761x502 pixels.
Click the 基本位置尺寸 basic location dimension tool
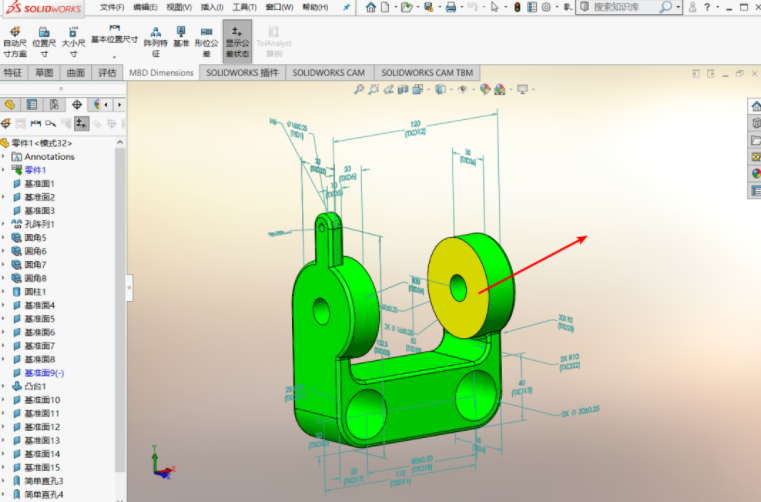[x=115, y=35]
